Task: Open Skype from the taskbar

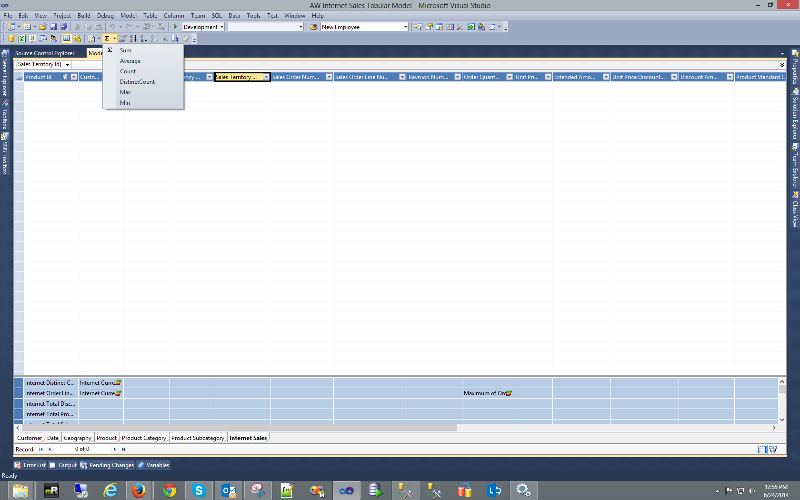Action: click(198, 490)
